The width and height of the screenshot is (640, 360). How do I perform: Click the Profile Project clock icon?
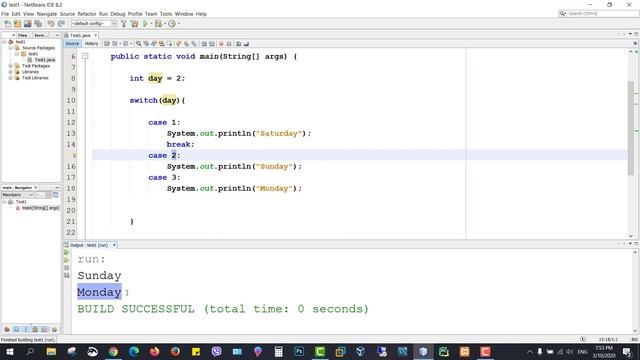pos(172,24)
